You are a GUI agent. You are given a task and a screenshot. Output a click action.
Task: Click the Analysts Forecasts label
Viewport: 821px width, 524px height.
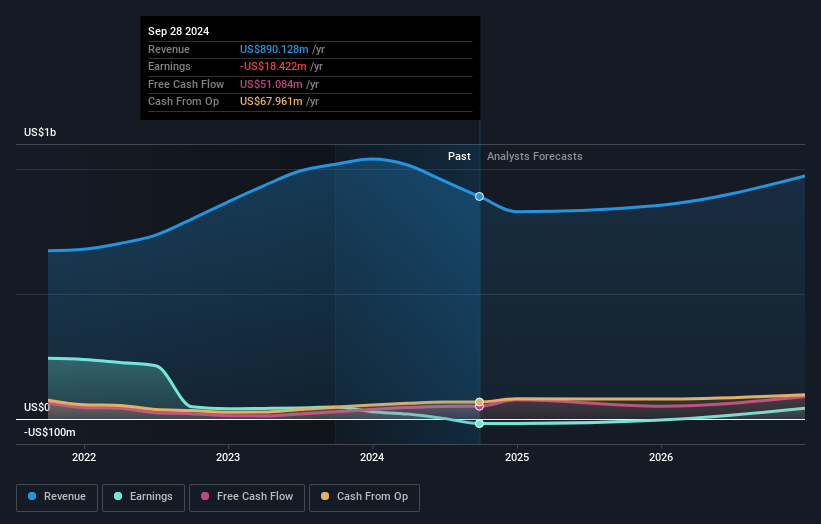[535, 157]
